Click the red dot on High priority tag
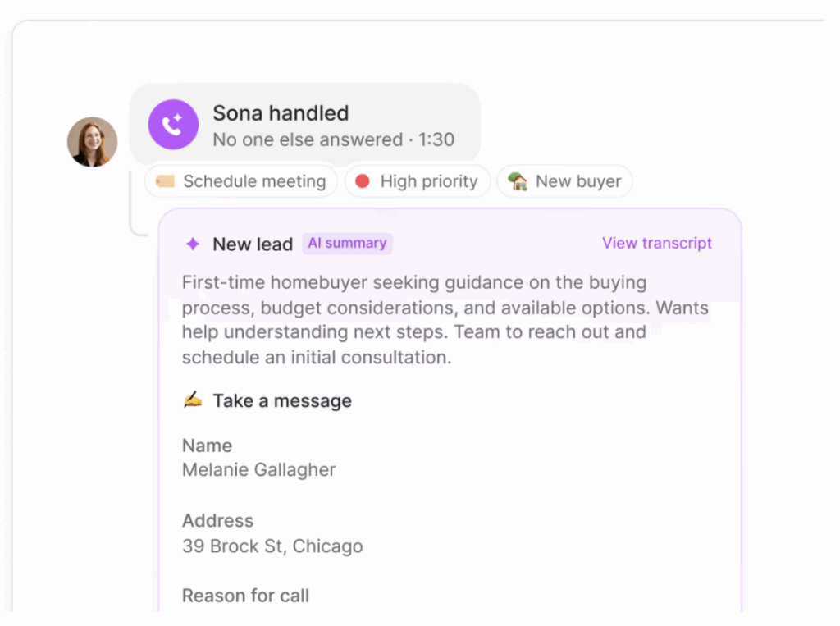 (x=362, y=180)
